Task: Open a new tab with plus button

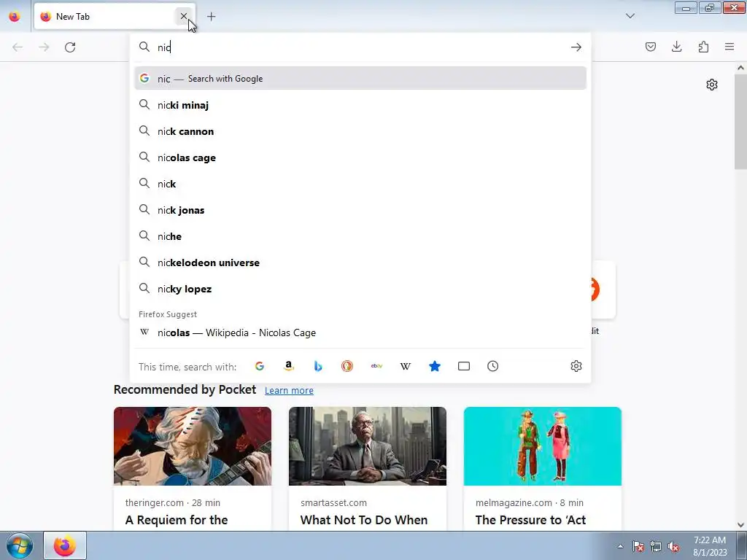Action: pos(211,17)
